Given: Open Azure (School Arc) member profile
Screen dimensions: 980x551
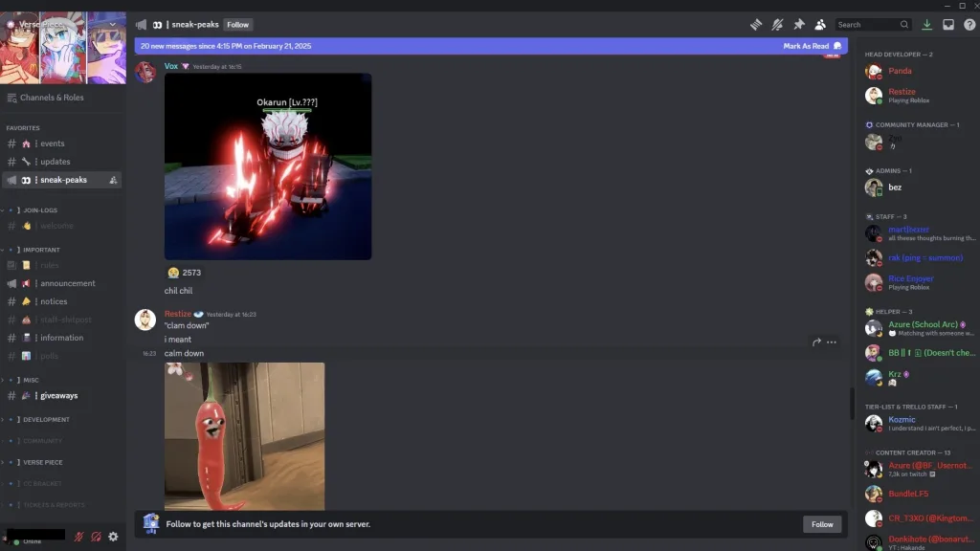Looking at the screenshot, I should [x=918, y=328].
